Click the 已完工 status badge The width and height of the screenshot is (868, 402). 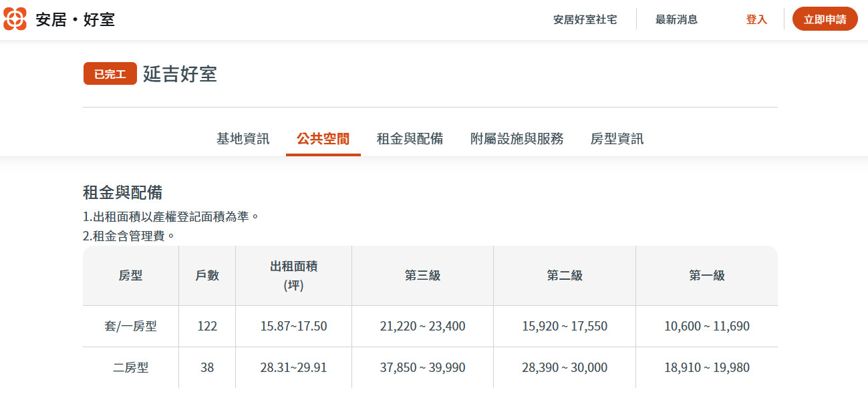pos(110,74)
